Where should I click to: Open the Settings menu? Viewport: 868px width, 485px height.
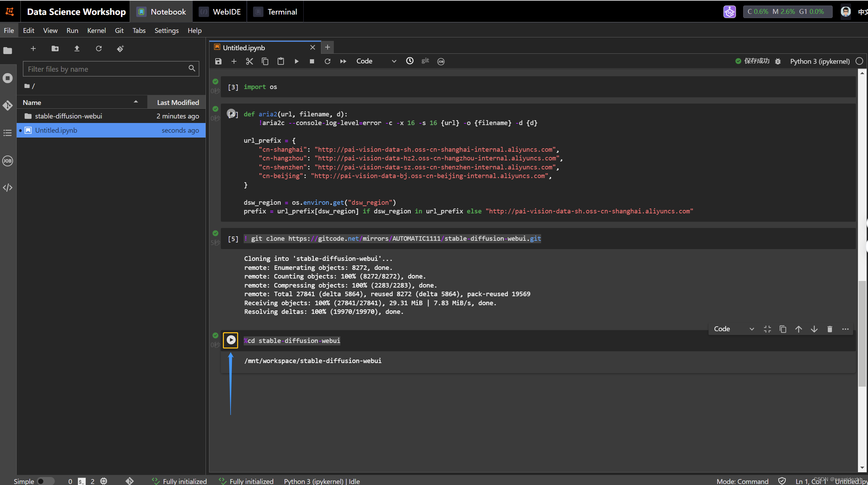coord(166,30)
